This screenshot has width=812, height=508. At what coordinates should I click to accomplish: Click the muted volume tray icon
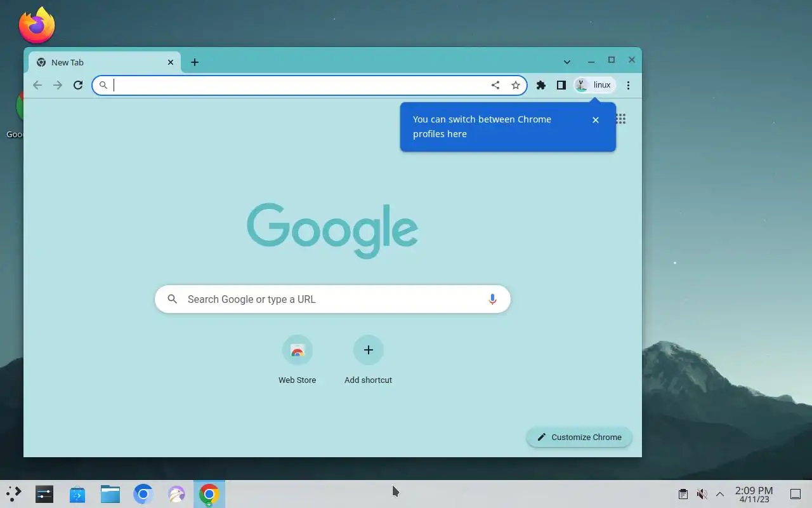pos(702,494)
